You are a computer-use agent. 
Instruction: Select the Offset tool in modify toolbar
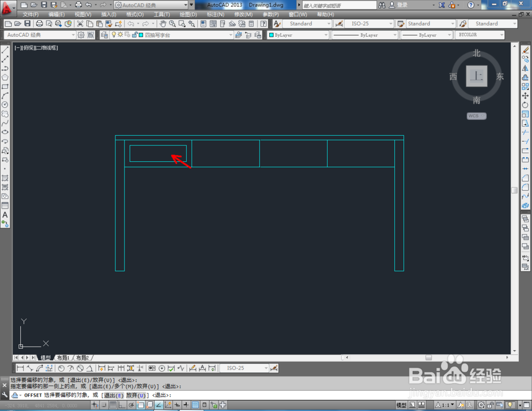(525, 77)
